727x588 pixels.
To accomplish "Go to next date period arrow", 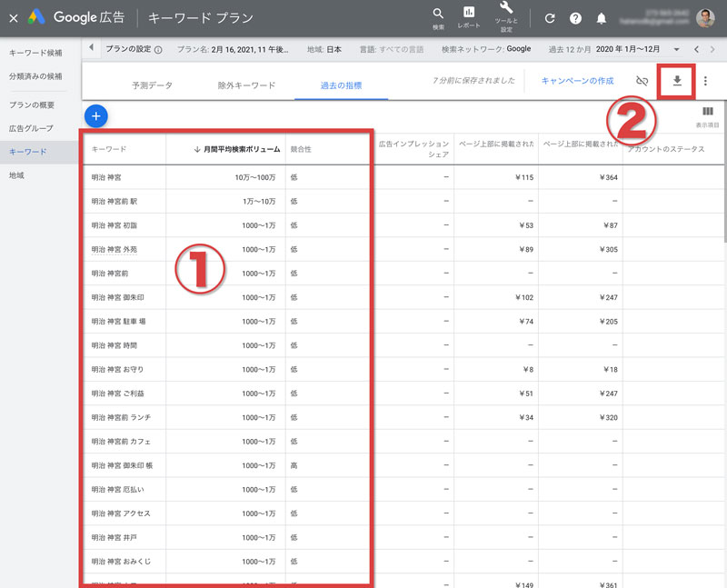I will click(712, 49).
